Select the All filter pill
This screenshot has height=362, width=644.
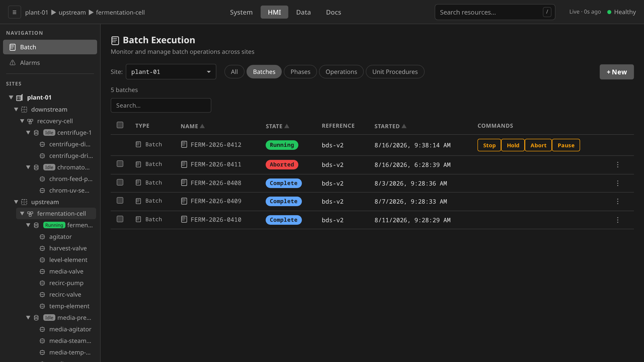coord(234,72)
